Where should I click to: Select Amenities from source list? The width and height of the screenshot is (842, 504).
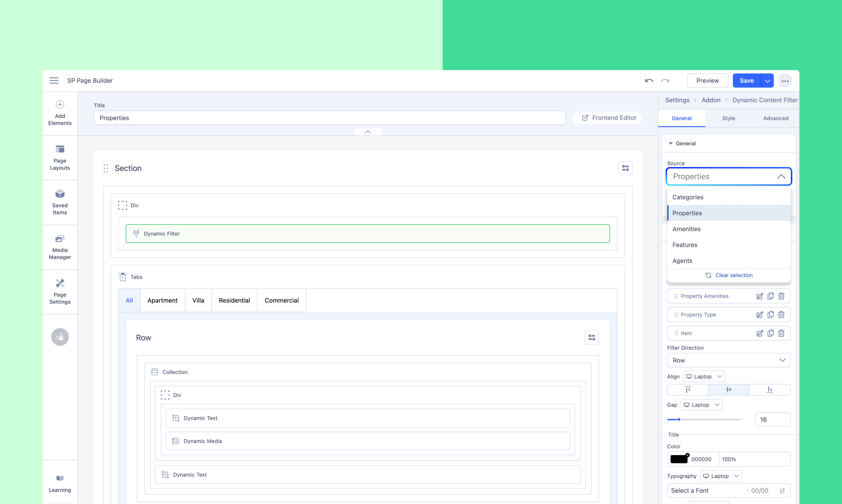pyautogui.click(x=686, y=229)
